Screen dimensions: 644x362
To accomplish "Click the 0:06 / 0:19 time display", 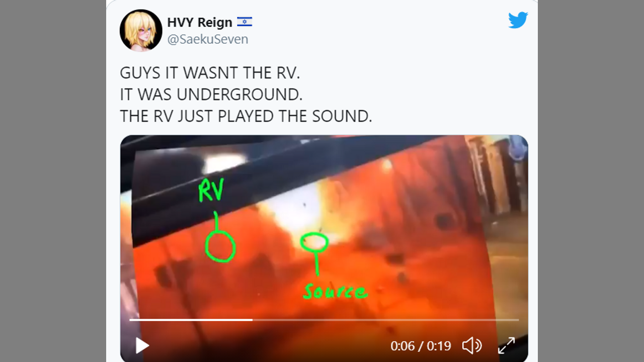I will tap(421, 346).
